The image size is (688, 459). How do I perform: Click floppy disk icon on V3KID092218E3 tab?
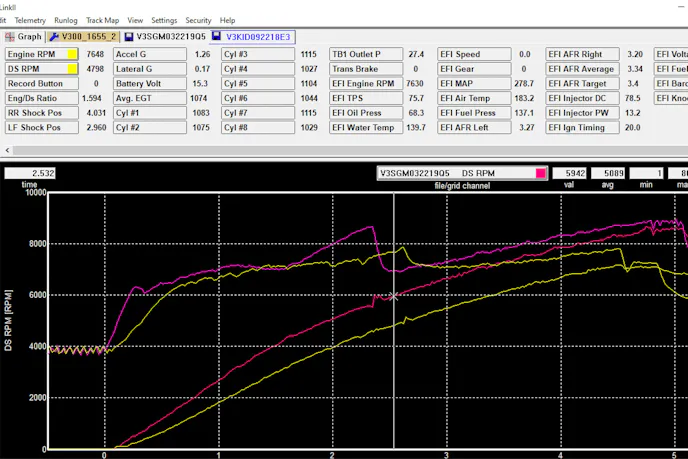219,36
